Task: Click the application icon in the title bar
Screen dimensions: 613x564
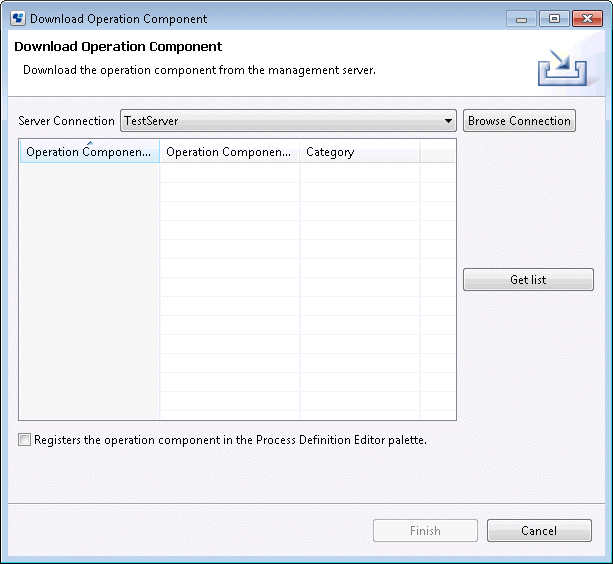Action: pyautogui.click(x=18, y=18)
